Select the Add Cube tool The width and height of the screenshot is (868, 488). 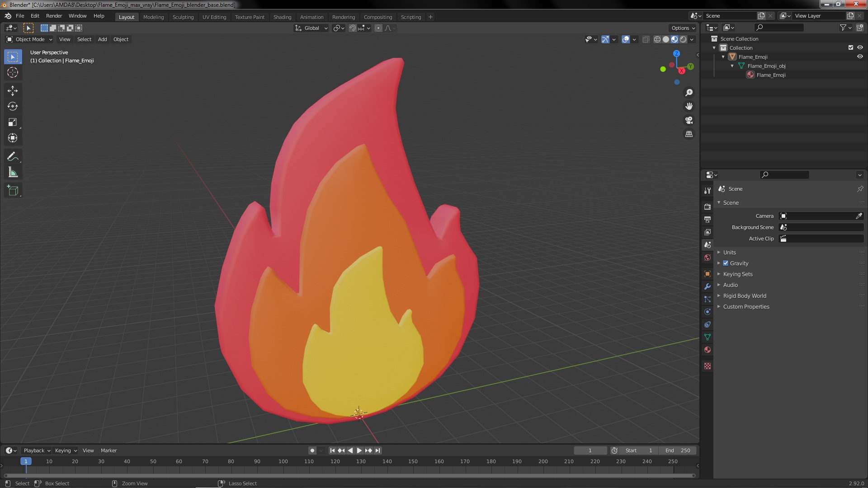coord(13,191)
